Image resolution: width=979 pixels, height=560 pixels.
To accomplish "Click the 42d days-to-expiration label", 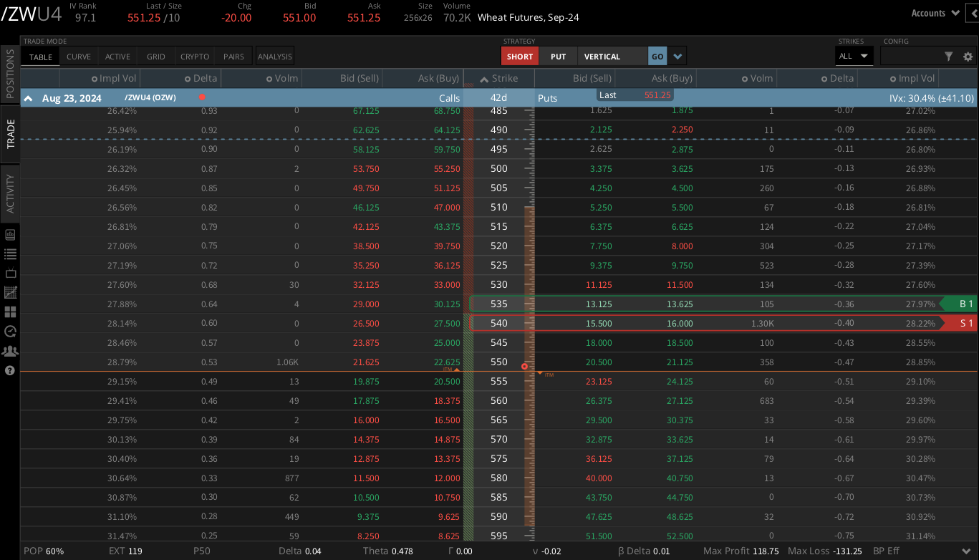I will click(498, 98).
